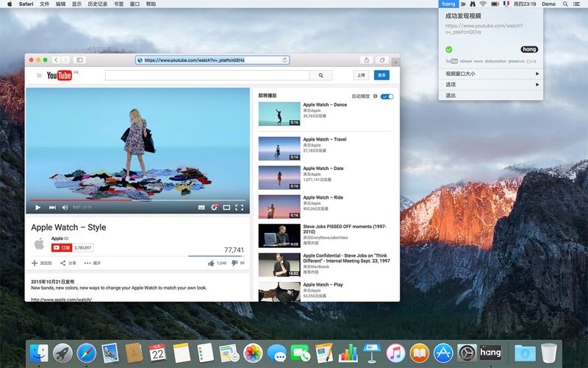Open YouTube hamburger guide menu
Screen dimensions: 588x368
[40, 75]
